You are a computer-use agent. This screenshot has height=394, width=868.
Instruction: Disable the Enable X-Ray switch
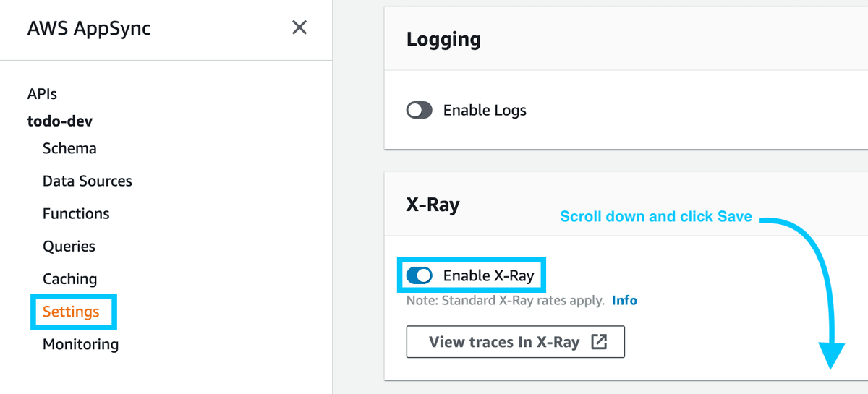click(x=420, y=275)
